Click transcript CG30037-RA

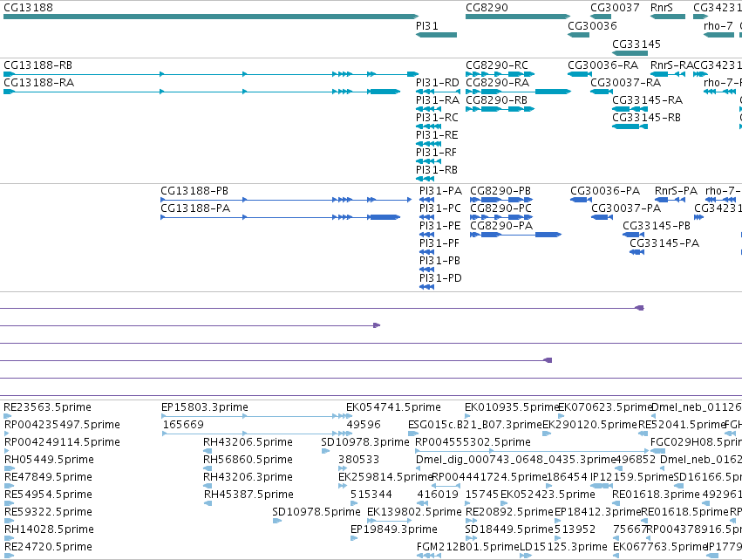pos(602,92)
